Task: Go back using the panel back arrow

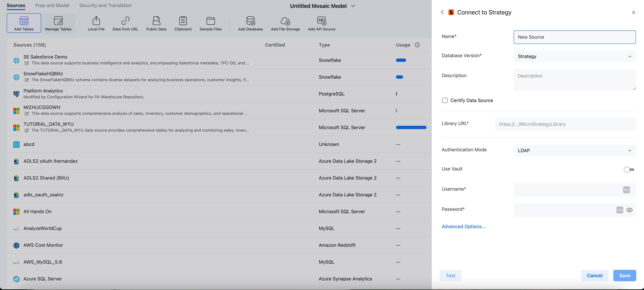Action: 442,12
